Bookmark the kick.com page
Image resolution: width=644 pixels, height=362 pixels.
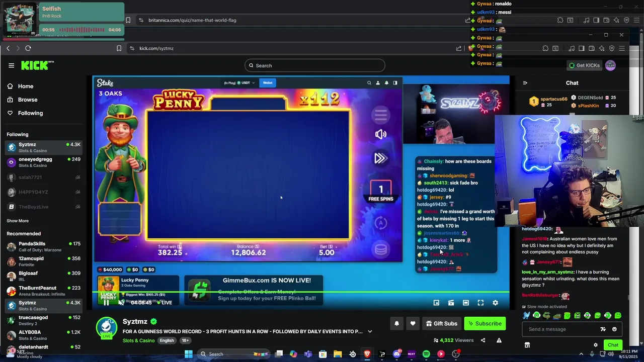pyautogui.click(x=119, y=48)
